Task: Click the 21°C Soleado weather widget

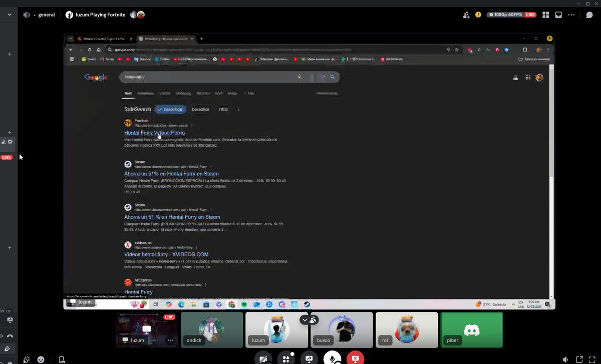Action: [491, 304]
